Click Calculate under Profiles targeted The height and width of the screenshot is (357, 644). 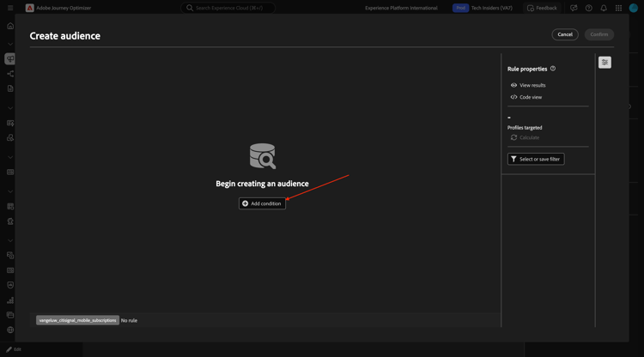(x=525, y=137)
